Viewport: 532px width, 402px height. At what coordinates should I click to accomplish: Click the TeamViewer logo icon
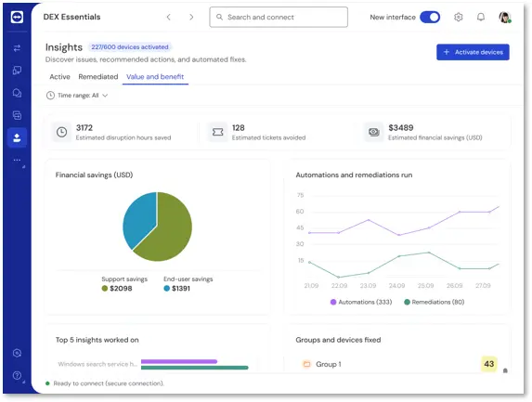[17, 17]
